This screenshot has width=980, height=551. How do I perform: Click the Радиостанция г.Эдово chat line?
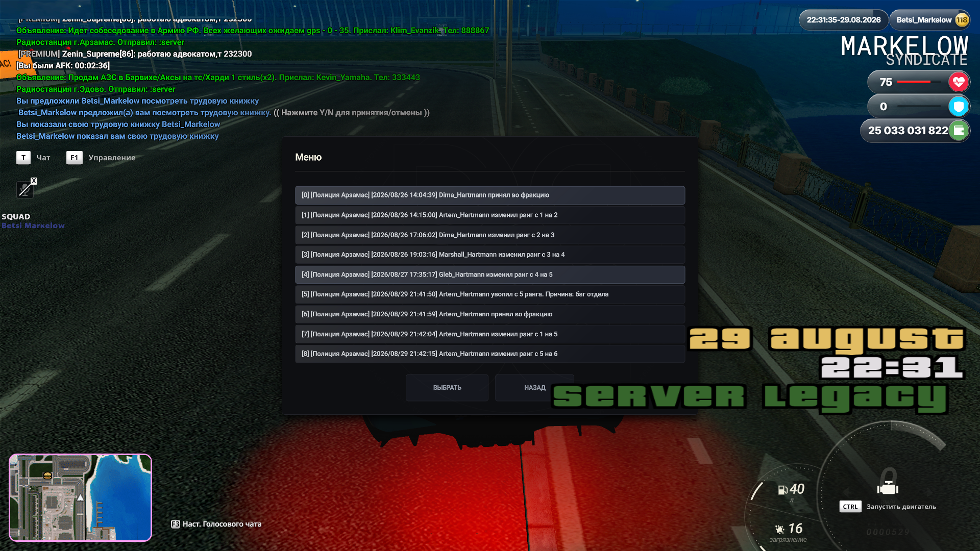pos(95,89)
